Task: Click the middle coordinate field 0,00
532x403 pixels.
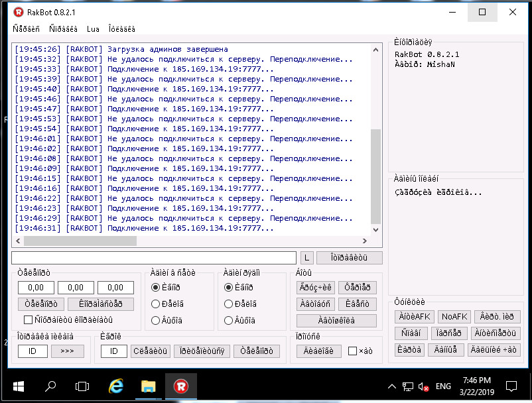Action: click(76, 288)
